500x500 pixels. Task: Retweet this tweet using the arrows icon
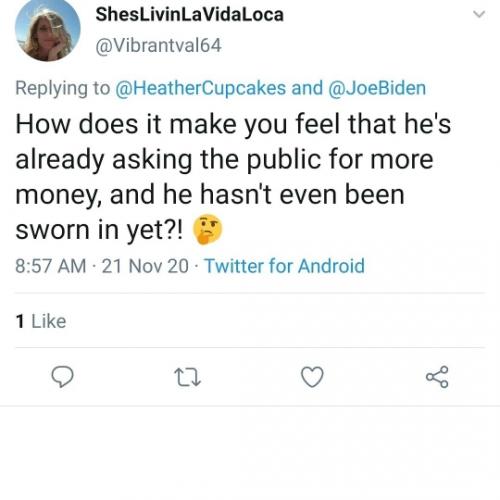(x=188, y=377)
